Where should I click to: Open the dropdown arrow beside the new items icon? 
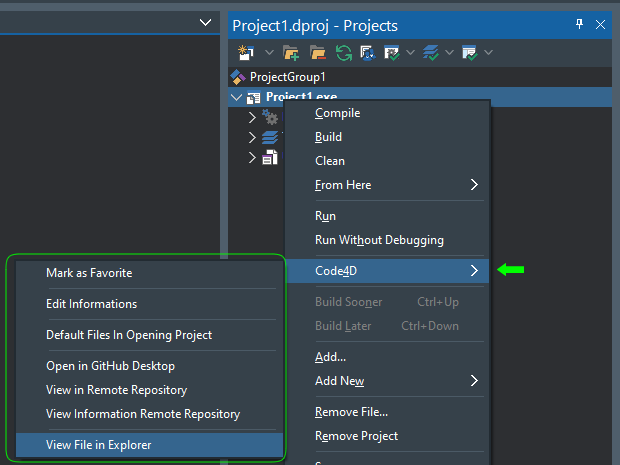pyautogui.click(x=269, y=52)
